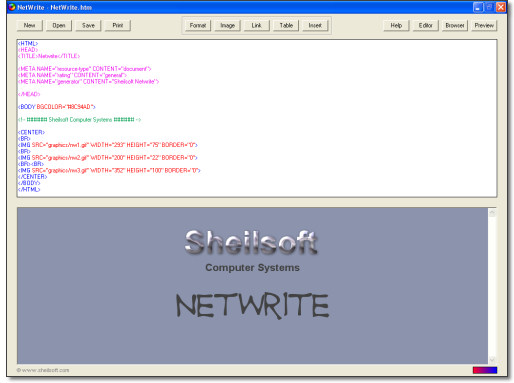The width and height of the screenshot is (514, 383).
Task: Click the META NAME="resource-type" line
Action: (85, 69)
